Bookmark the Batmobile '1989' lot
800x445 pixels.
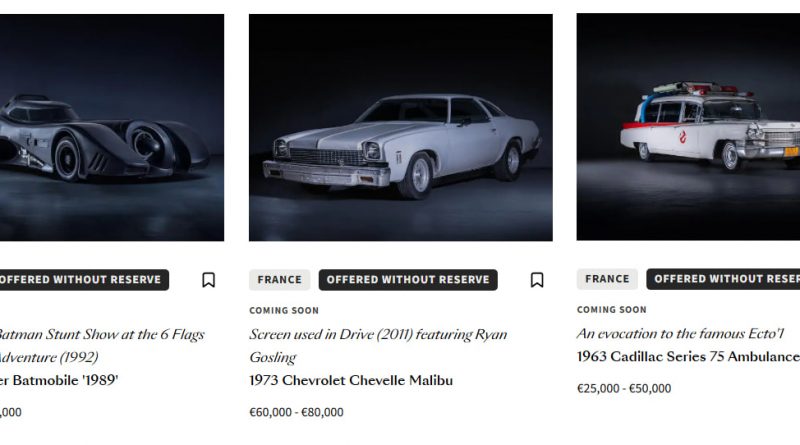tap(208, 280)
